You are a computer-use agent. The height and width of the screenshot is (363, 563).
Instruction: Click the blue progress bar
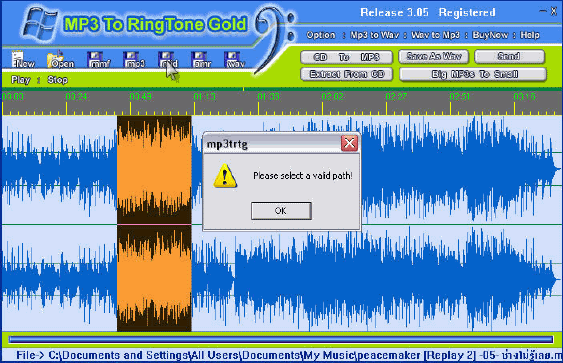coord(281,339)
